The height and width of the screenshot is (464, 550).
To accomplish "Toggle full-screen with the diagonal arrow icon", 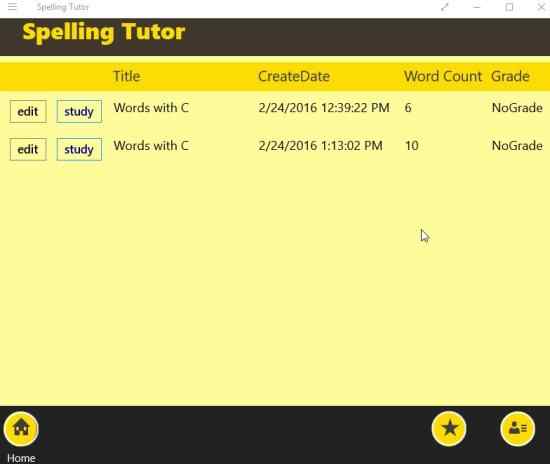I will click(x=444, y=7).
